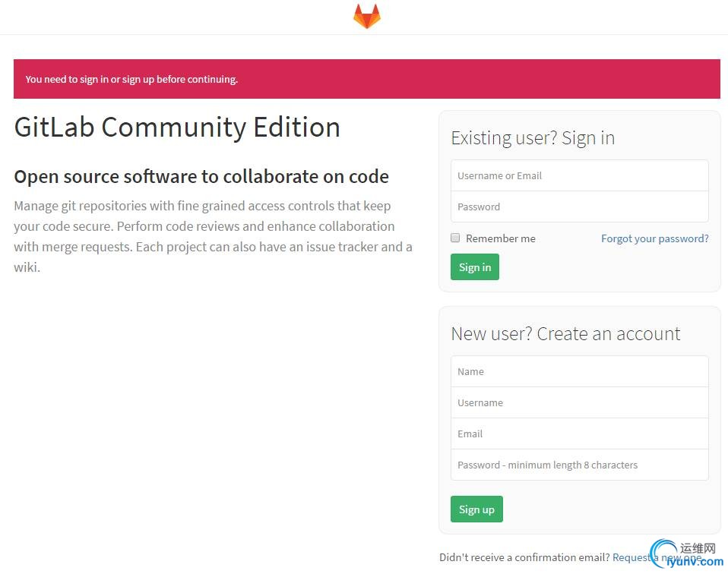Click the Open source software subtitle
This screenshot has width=728, height=574.
coord(201,176)
